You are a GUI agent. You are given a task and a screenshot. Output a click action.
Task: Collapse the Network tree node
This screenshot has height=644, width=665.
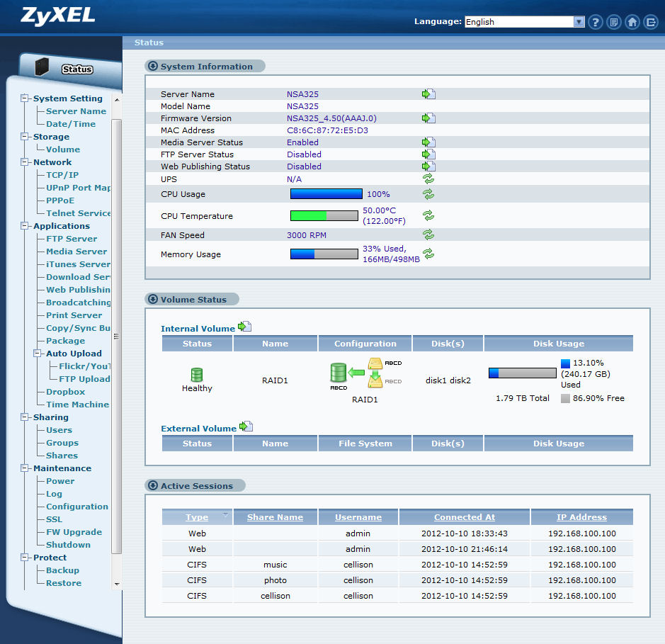[24, 162]
